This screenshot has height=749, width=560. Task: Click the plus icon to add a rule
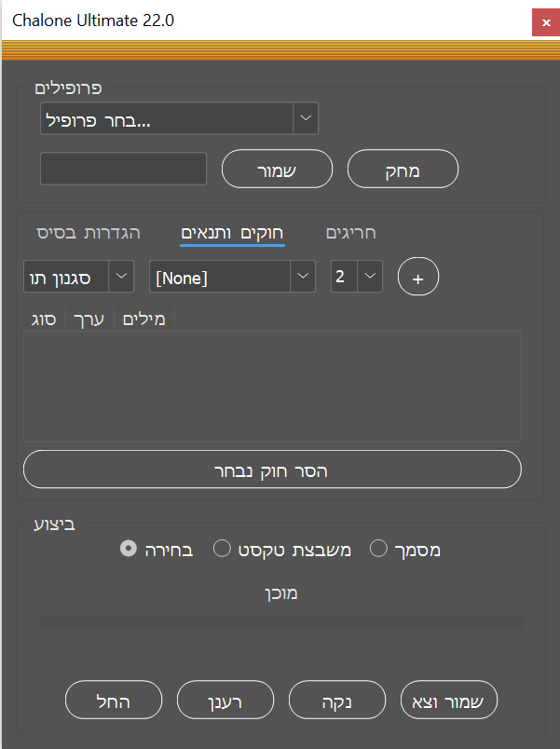click(417, 277)
